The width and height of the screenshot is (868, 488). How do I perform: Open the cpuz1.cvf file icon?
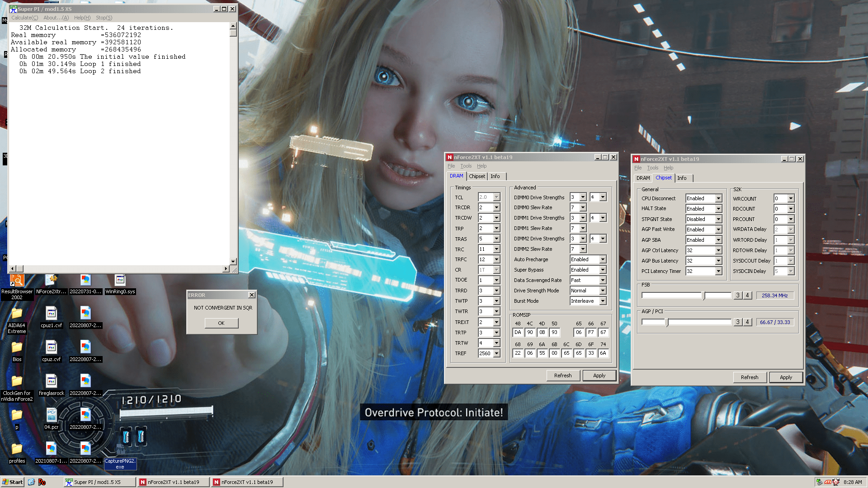pos(51,318)
